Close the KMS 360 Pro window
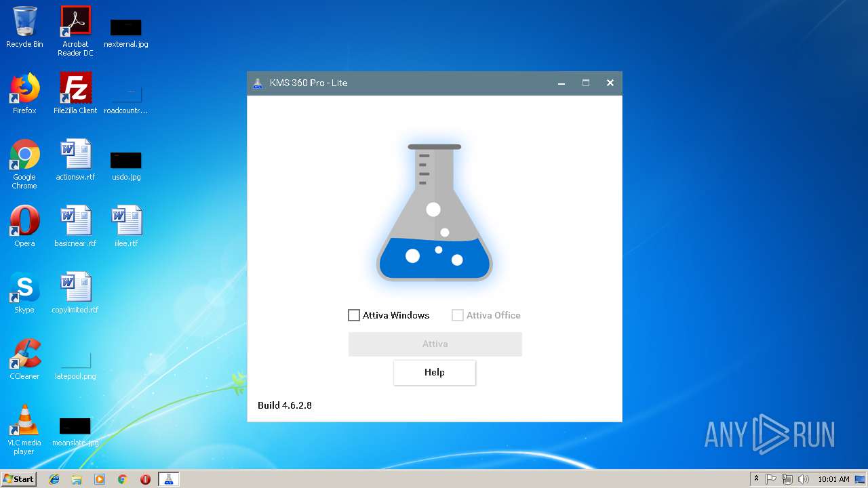Viewport: 868px width, 488px height. [610, 83]
